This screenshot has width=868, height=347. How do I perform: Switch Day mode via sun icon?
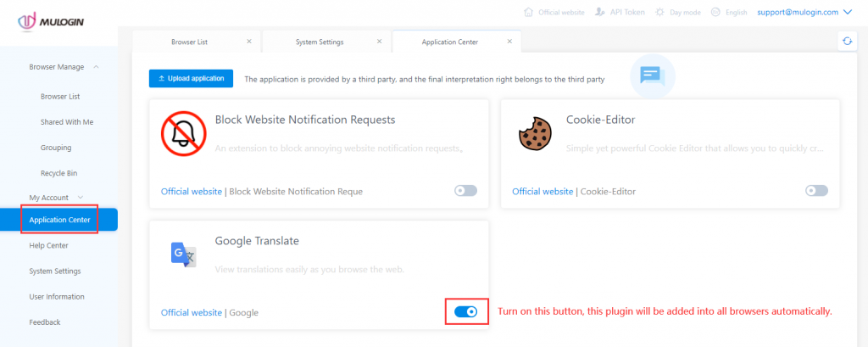click(x=659, y=12)
